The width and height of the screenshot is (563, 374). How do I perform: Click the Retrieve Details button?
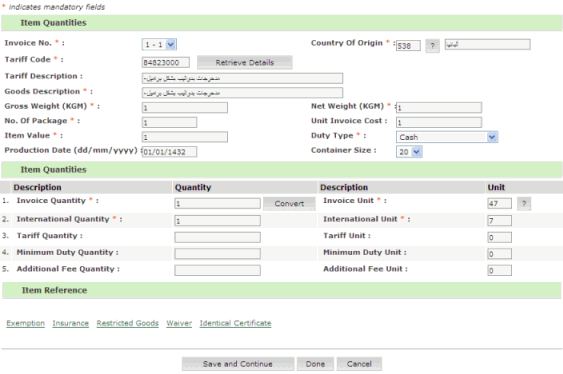pyautogui.click(x=245, y=62)
